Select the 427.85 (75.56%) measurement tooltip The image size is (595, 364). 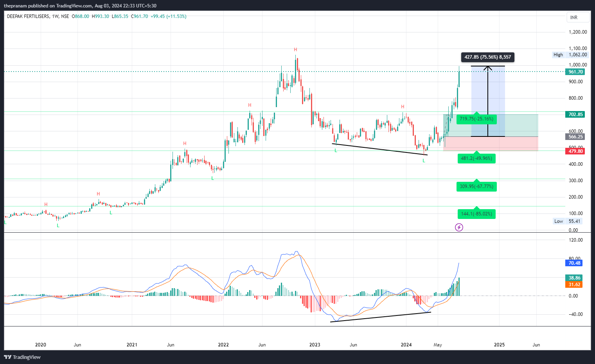[x=488, y=57]
